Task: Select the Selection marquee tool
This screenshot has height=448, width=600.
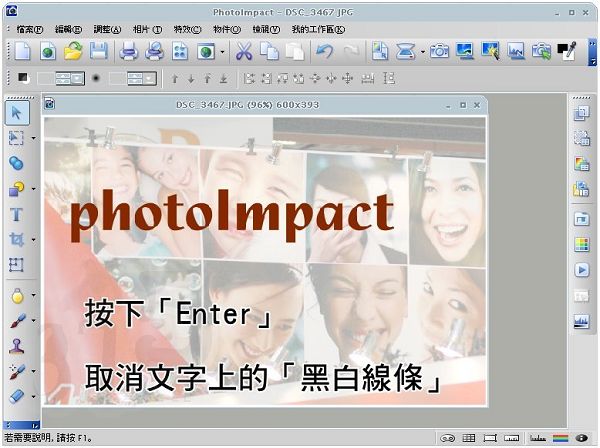Action: tap(16, 137)
